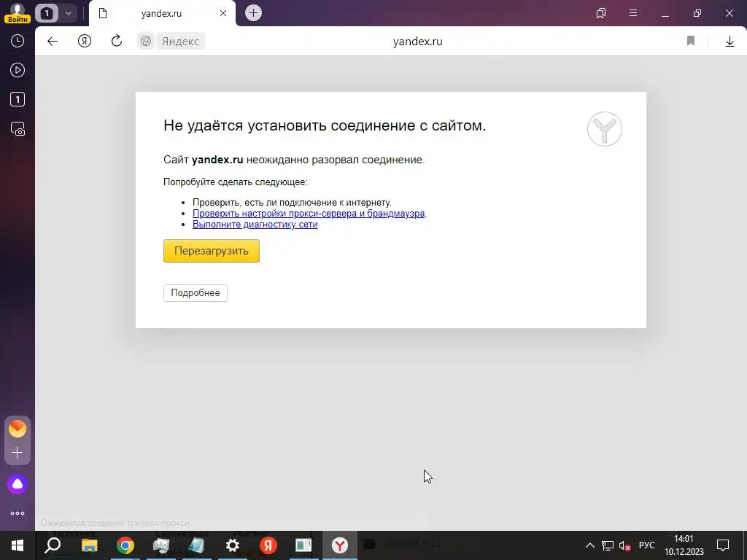Image resolution: width=747 pixels, height=560 pixels.
Task: Open history clock icon in sidebar
Action: tap(18, 41)
